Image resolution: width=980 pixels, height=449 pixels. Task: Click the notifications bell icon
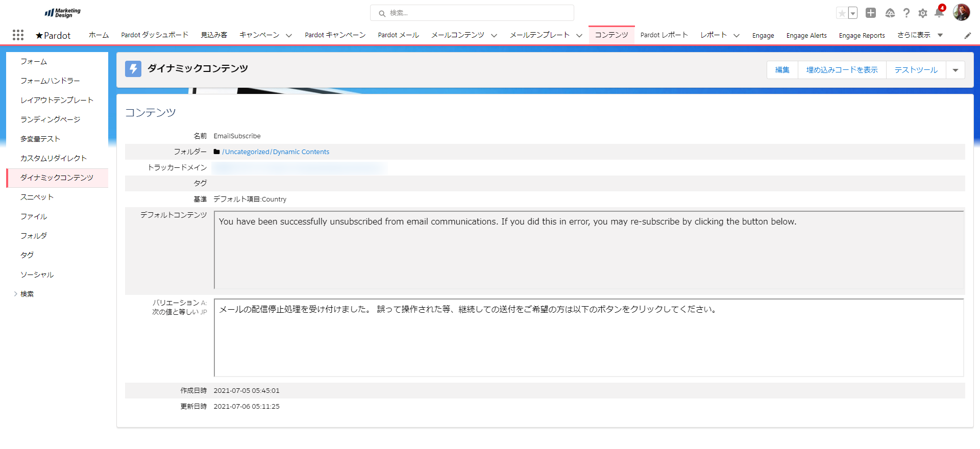click(x=939, y=13)
